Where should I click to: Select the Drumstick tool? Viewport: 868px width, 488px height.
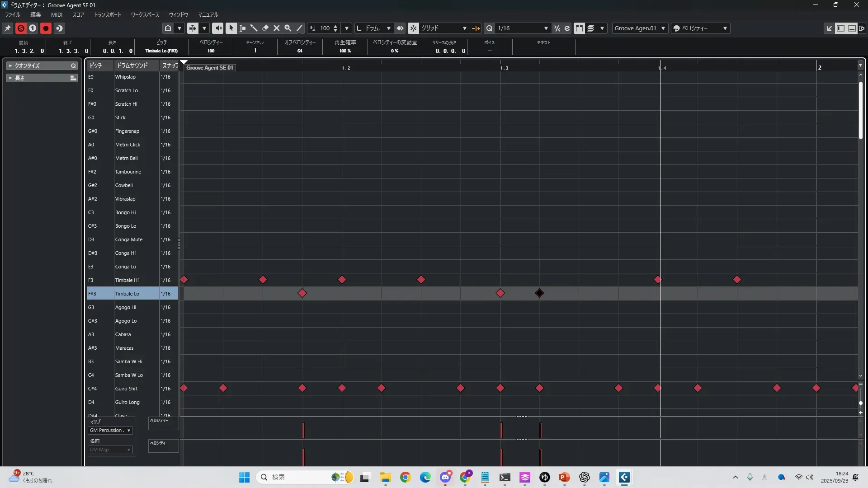tap(254, 28)
